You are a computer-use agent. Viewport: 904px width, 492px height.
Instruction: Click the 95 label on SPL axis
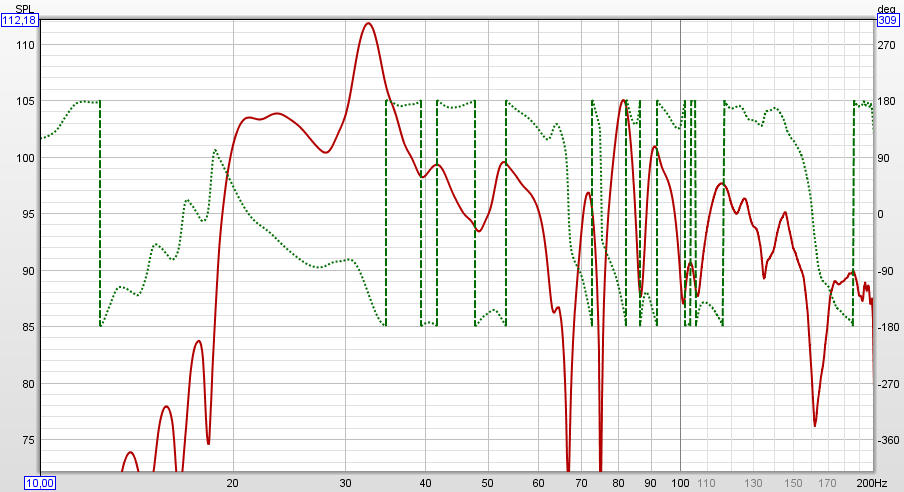coord(29,215)
